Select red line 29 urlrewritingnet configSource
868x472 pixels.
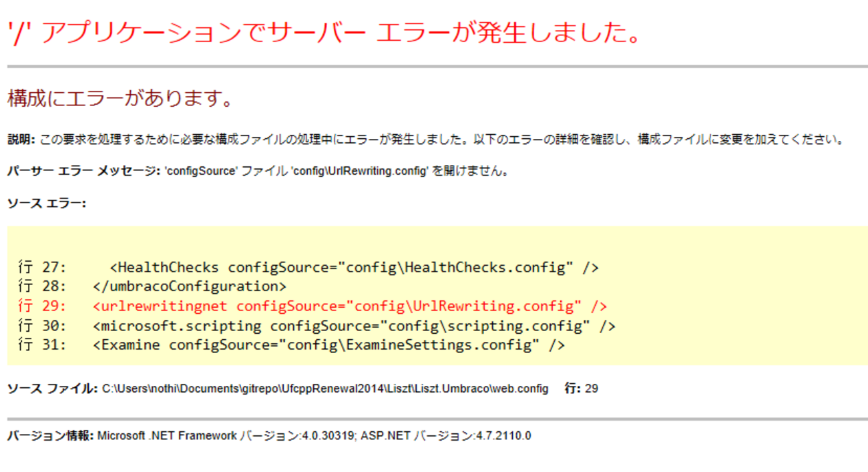[312, 306]
